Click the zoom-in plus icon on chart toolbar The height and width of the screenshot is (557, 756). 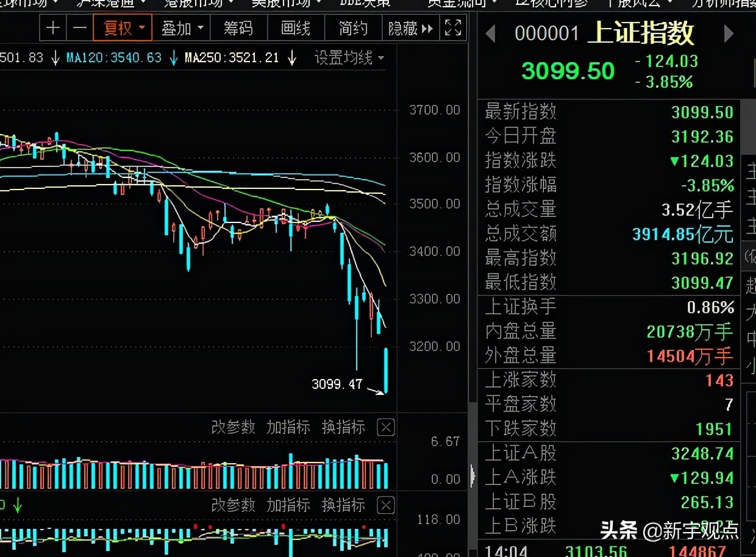tap(52, 28)
